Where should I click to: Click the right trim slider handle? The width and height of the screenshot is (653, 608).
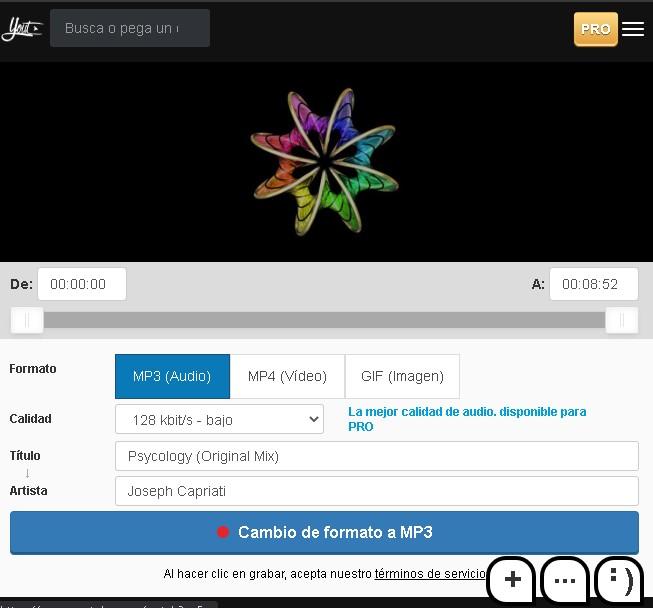click(621, 320)
